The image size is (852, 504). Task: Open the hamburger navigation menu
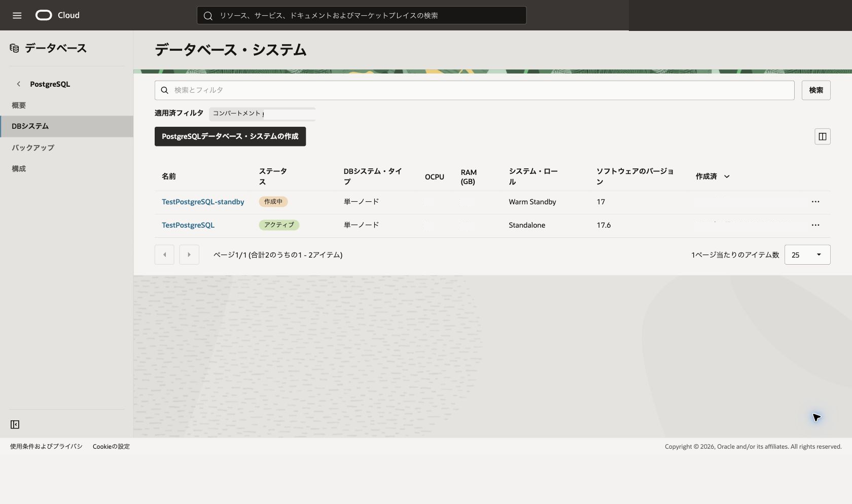17,15
